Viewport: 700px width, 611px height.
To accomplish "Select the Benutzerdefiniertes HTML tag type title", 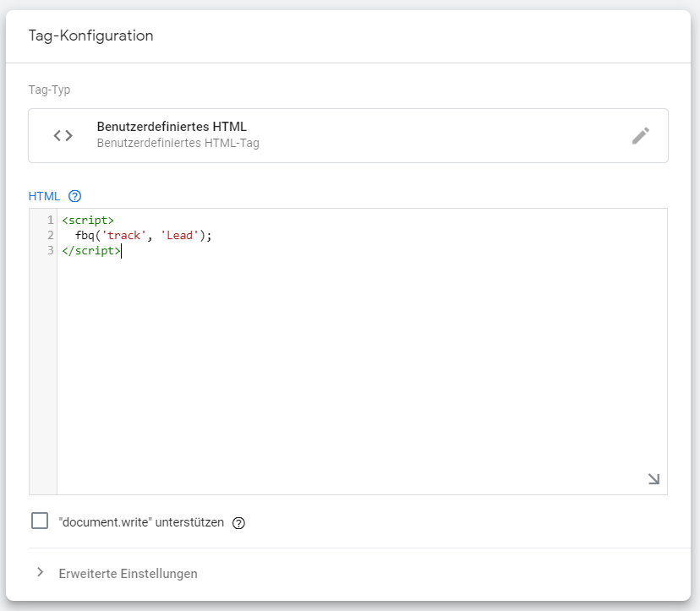I will (x=172, y=127).
